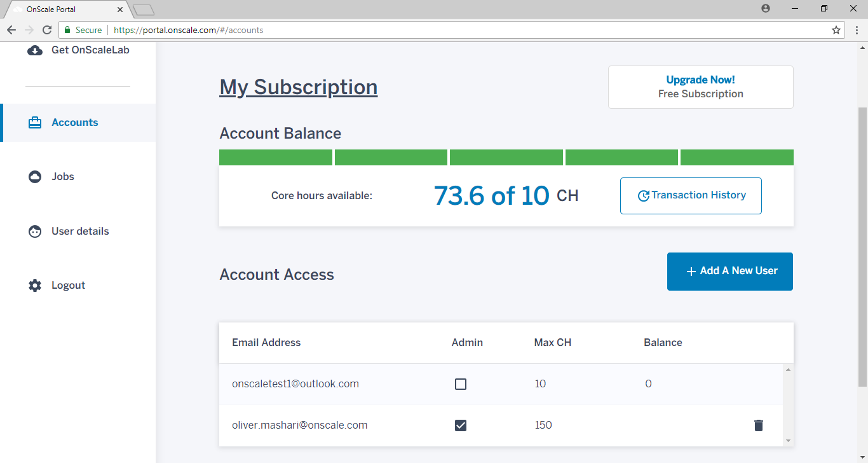Viewport: 868px width, 463px height.
Task: Click Email Address column header
Action: tap(266, 343)
